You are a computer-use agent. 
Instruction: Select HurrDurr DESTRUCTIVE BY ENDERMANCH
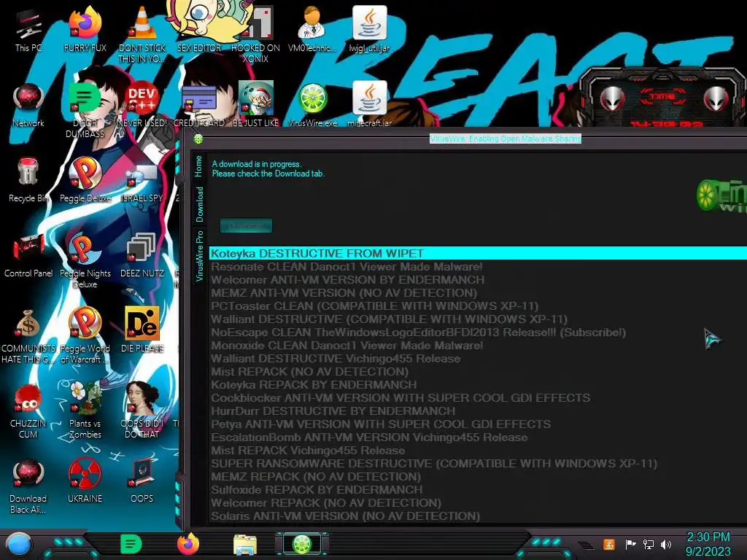tap(478, 411)
